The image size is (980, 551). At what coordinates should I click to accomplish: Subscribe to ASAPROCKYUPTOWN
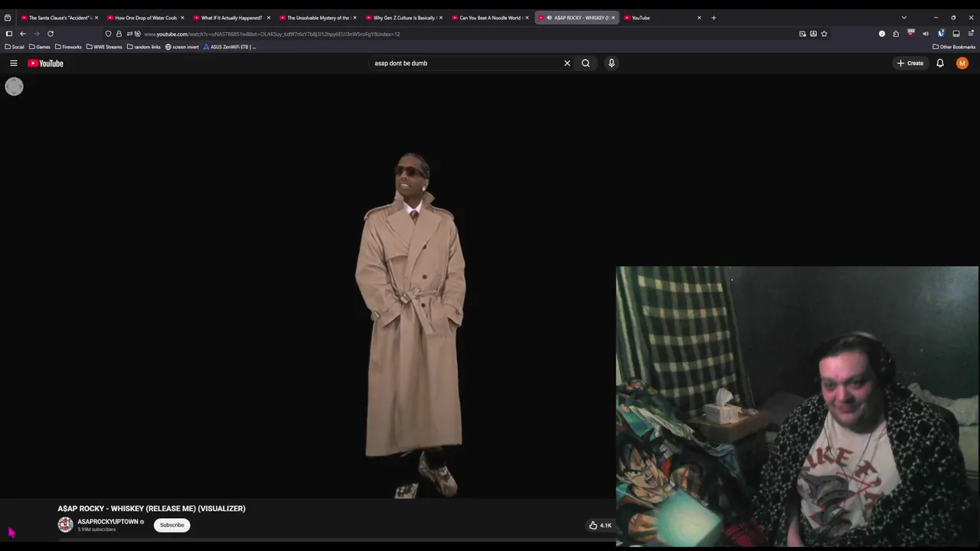(172, 525)
